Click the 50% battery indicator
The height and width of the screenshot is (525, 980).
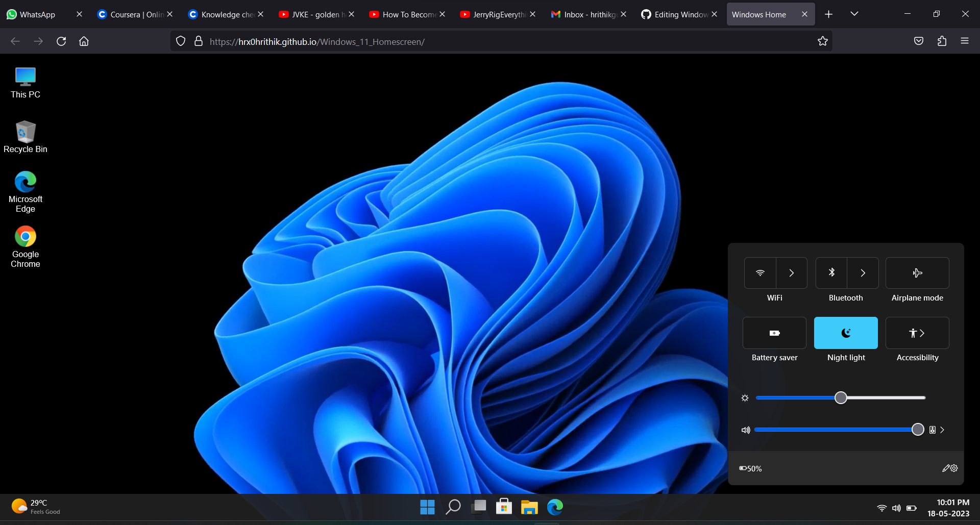[x=750, y=468]
